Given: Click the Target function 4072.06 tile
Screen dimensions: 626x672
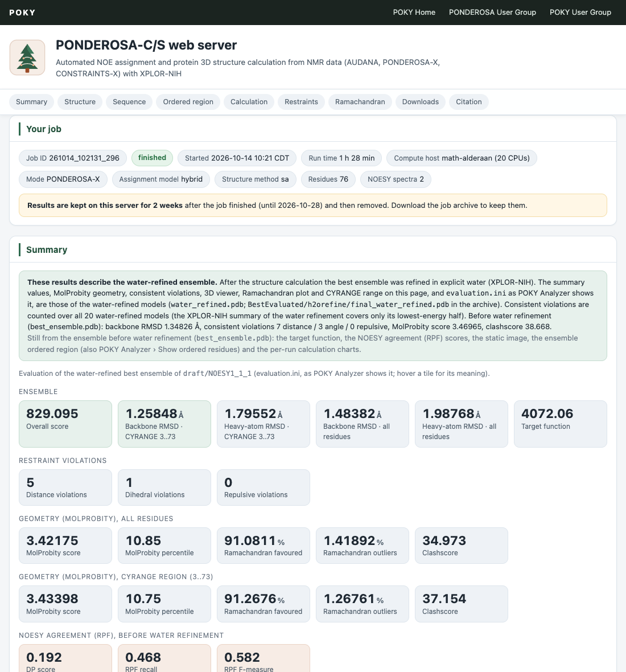Looking at the screenshot, I should (x=561, y=424).
